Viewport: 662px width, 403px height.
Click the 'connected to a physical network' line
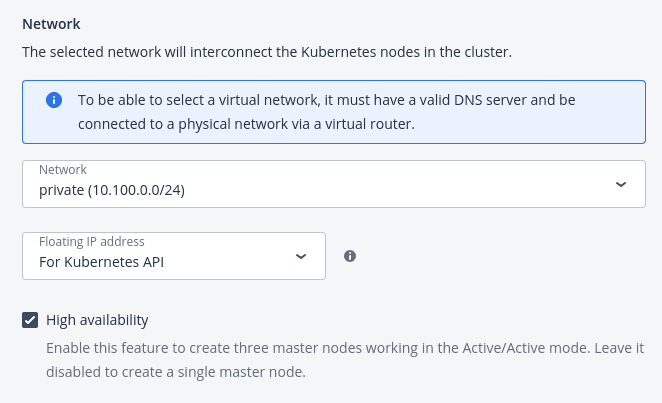click(246, 124)
